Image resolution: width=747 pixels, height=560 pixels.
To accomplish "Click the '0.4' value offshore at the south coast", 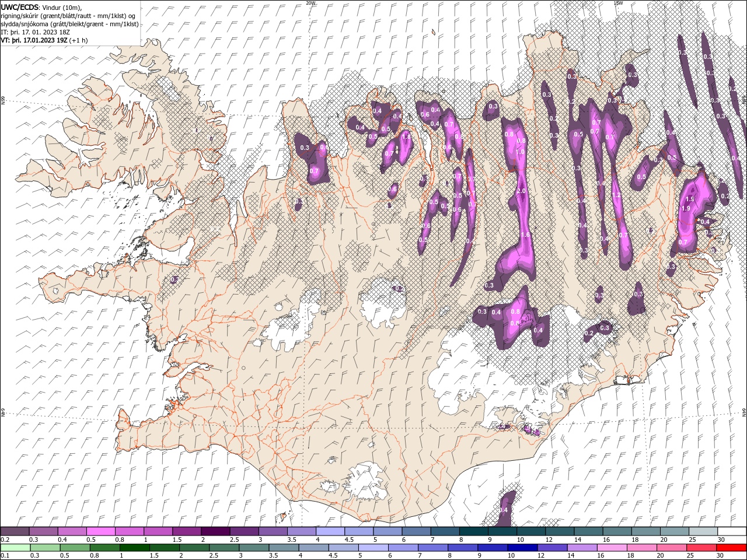I will 504,510.
